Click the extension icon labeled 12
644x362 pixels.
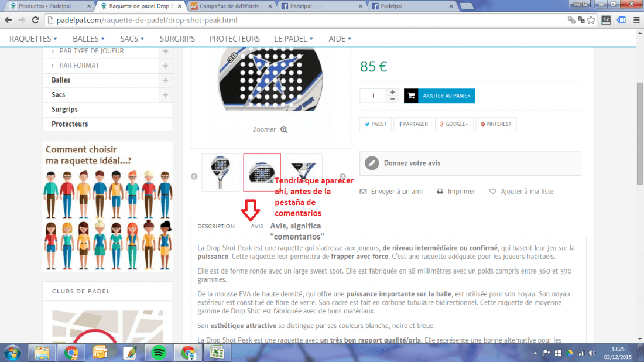point(606,20)
